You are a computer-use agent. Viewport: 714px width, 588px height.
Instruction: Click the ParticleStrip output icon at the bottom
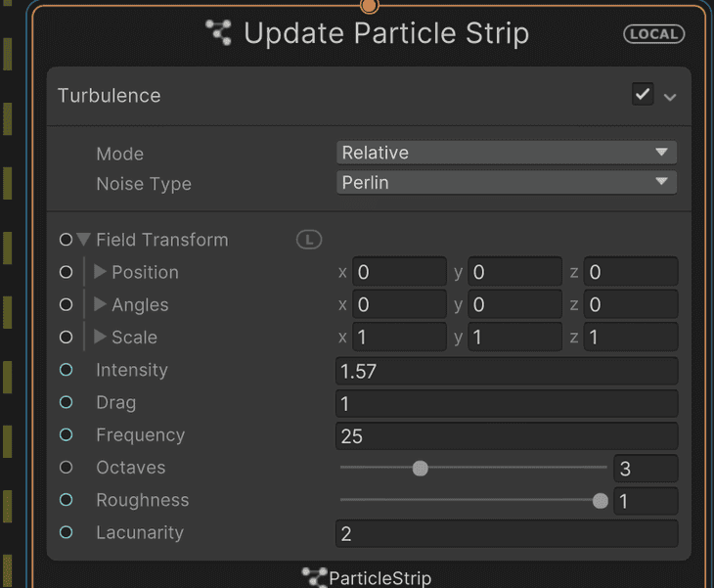pos(314,577)
